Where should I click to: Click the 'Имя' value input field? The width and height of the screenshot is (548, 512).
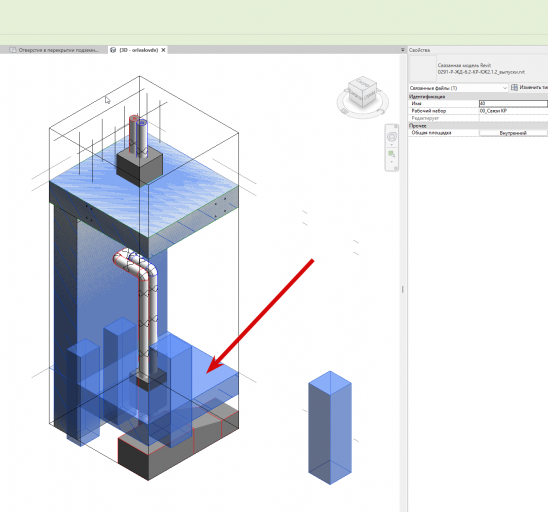click(x=513, y=103)
